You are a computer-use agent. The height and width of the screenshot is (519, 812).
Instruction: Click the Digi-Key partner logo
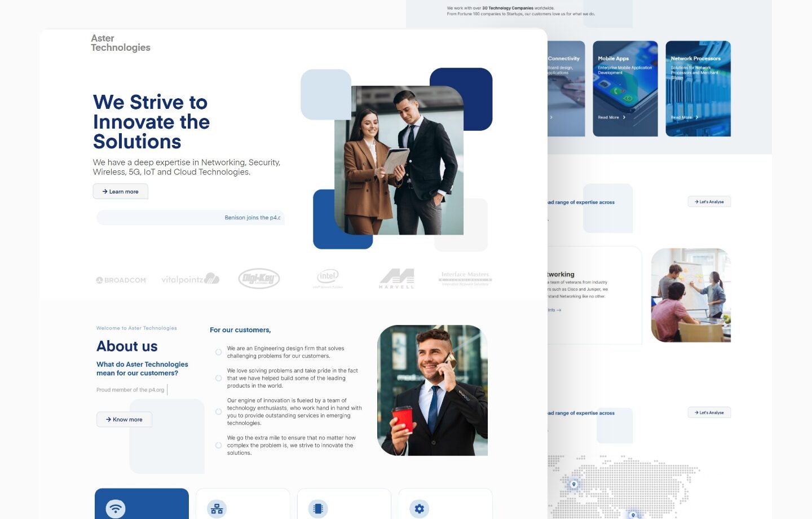[259, 278]
